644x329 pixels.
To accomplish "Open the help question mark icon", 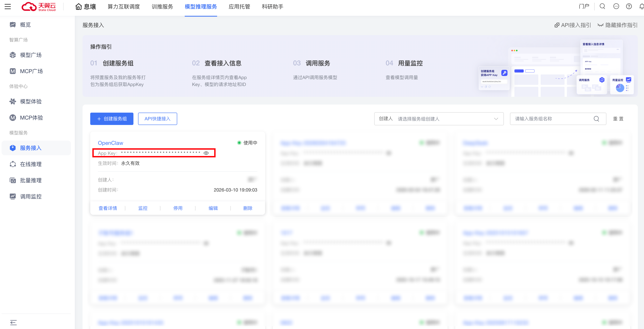I will pos(629,7).
